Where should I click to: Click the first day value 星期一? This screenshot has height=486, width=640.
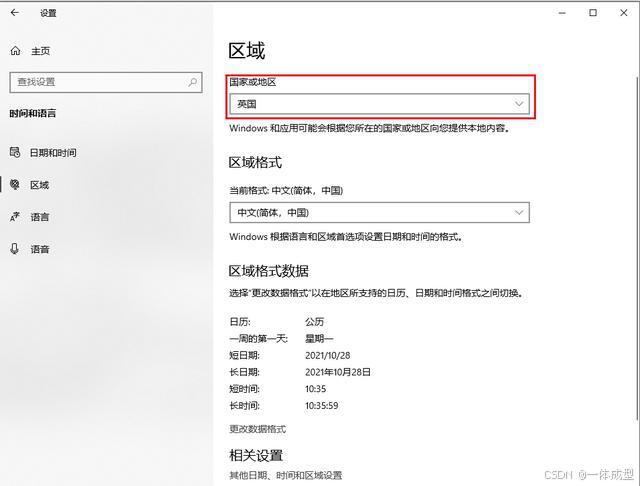[319, 338]
